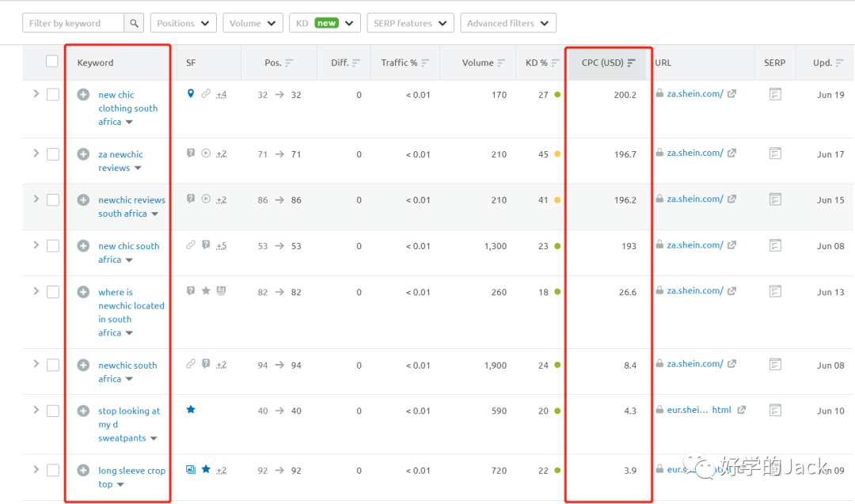Sort by CPC (USD) sort icon
This screenshot has height=504, width=855.
632,63
